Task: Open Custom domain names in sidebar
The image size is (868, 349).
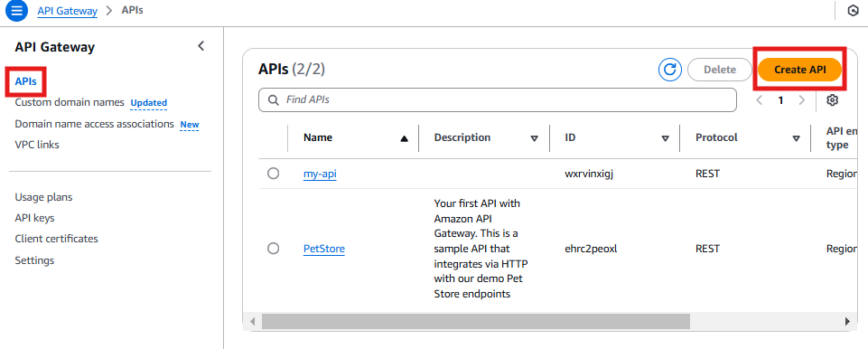Action: (70, 102)
